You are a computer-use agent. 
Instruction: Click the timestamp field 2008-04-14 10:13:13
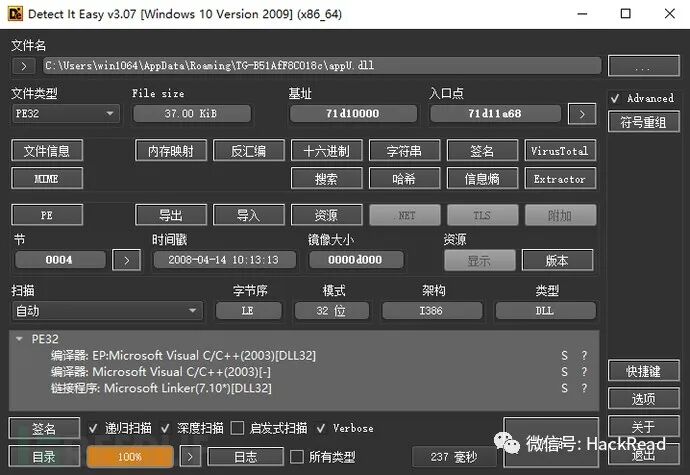[224, 260]
